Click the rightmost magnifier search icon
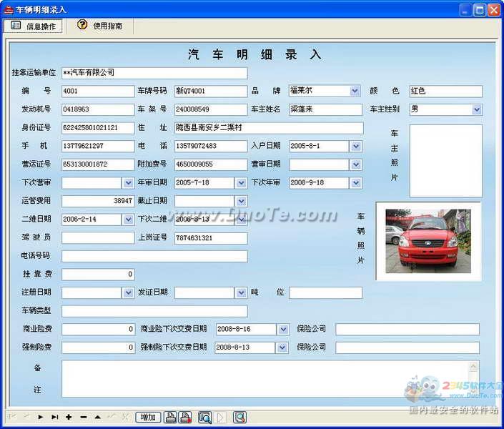504x429 pixels. click(239, 417)
